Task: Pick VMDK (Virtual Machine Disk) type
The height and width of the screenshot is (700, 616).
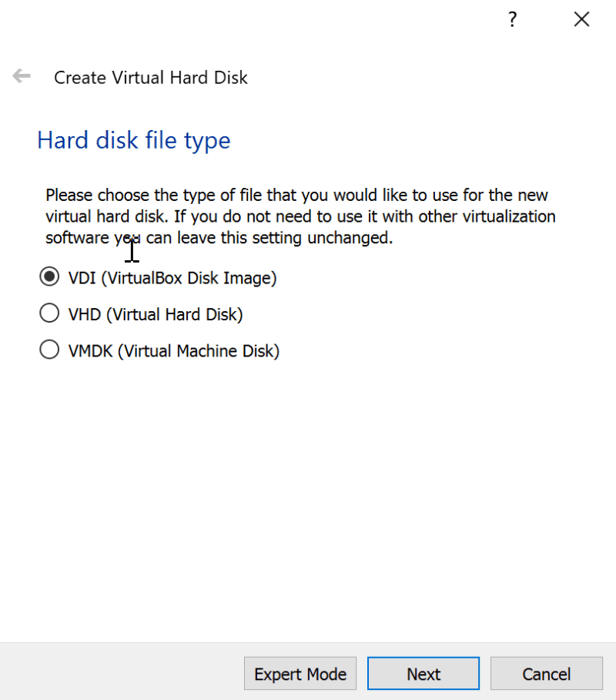Action: pyautogui.click(x=49, y=350)
